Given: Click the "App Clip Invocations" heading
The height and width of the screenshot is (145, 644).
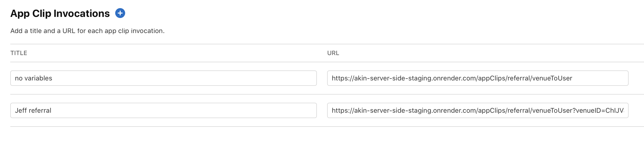Looking at the screenshot, I should click(60, 14).
